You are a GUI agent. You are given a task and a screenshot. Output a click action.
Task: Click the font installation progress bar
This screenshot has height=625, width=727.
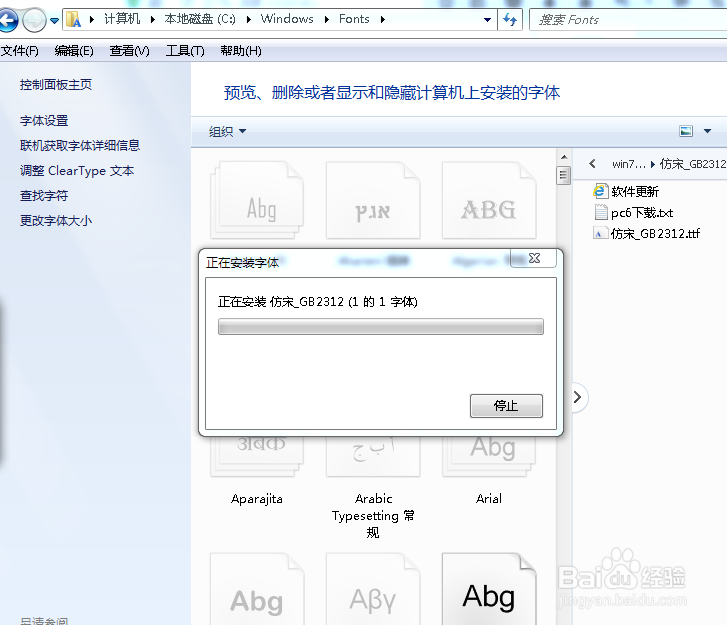(381, 326)
